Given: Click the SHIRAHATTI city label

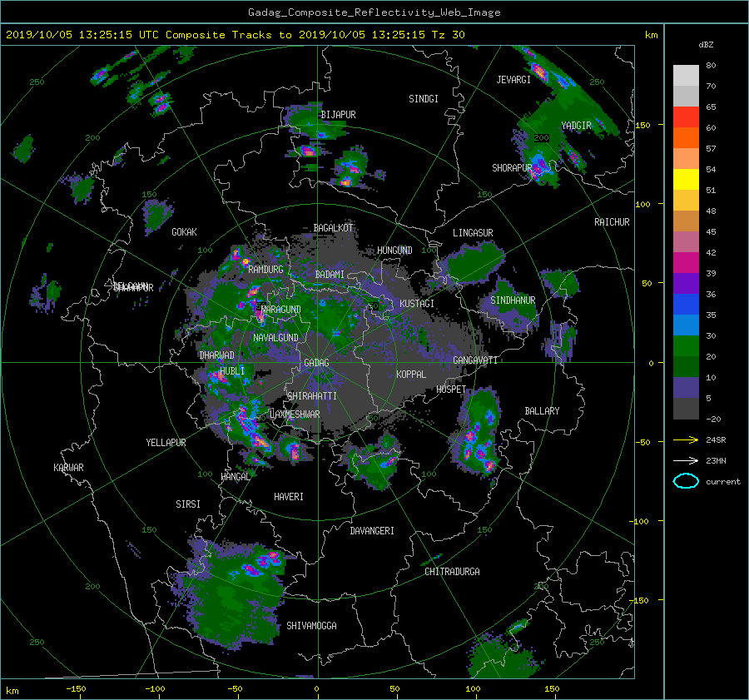Looking at the screenshot, I should (311, 396).
